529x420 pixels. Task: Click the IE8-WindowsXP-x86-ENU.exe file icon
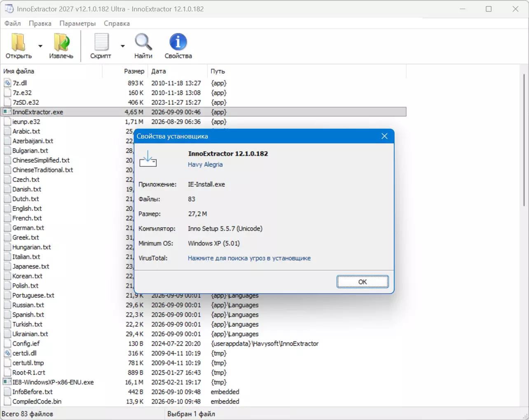(7, 382)
